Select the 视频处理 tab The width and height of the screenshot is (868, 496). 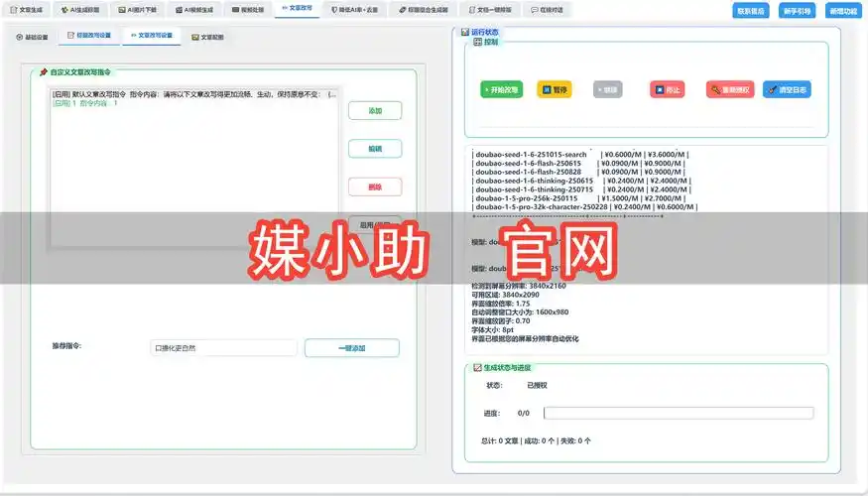pos(247,9)
